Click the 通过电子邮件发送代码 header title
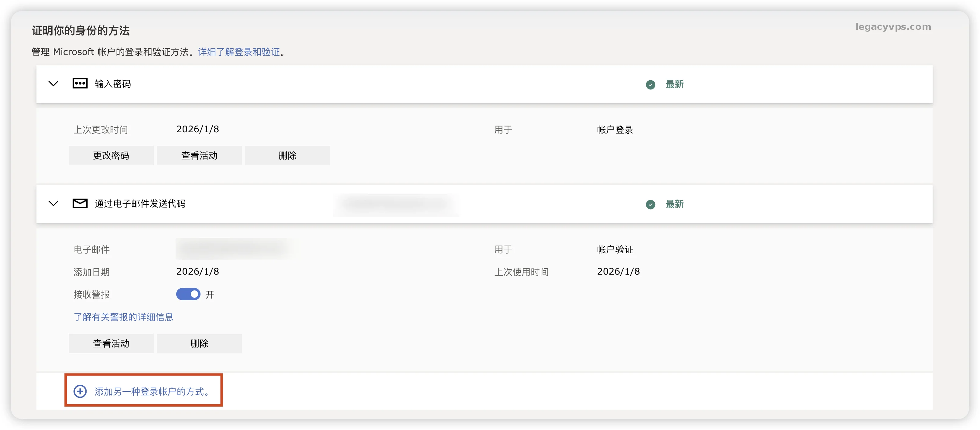The width and height of the screenshot is (980, 430). click(140, 204)
